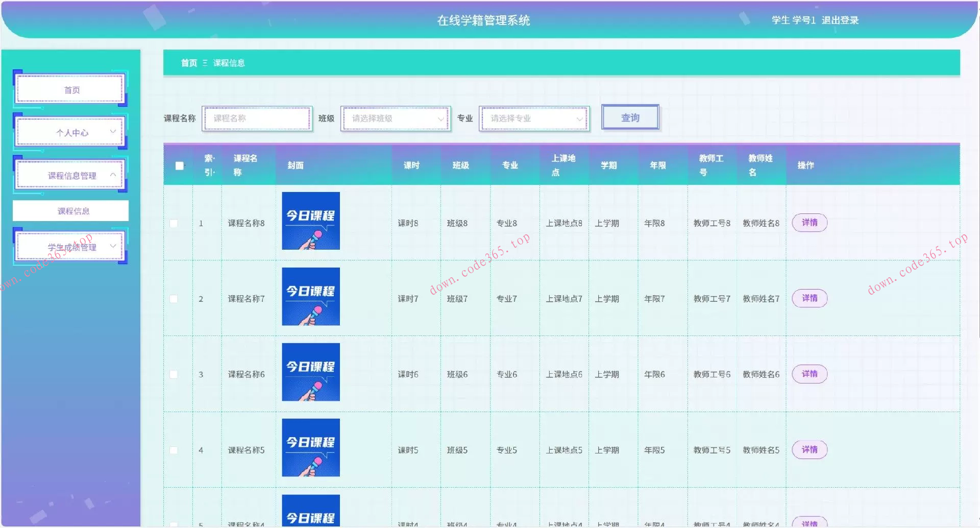This screenshot has width=980, height=528.
Task: Collapse the 课程信息管理 sidebar menu
Action: (70, 175)
